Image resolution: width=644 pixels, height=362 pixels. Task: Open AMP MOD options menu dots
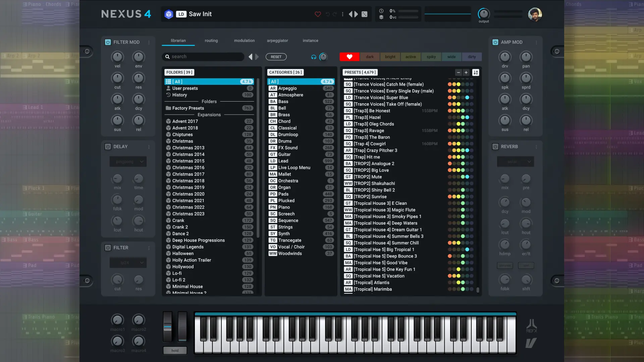pos(536,42)
